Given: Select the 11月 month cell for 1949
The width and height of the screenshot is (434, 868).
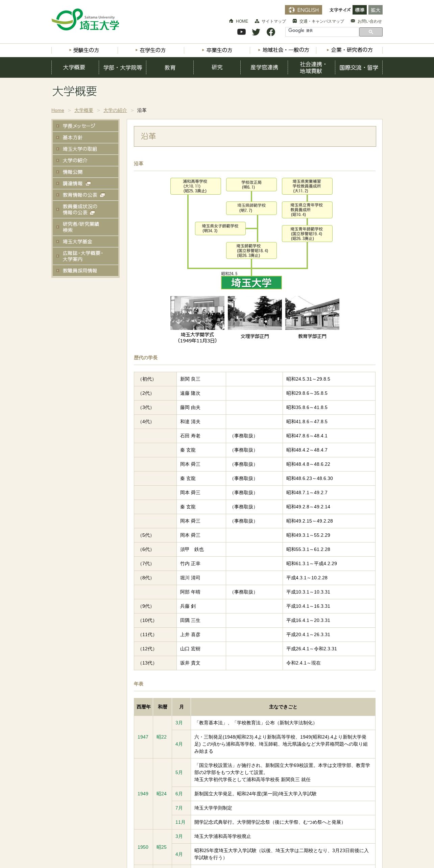Looking at the screenshot, I should click(182, 822).
